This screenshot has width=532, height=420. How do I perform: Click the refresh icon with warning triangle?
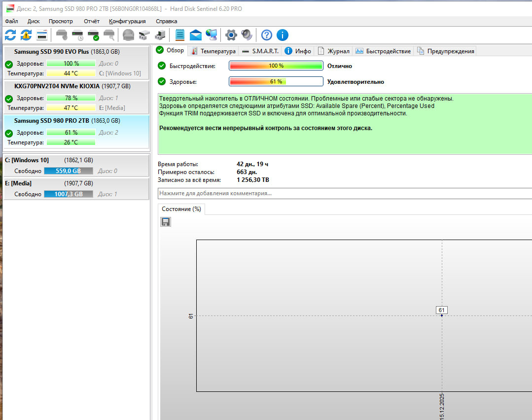(26, 35)
